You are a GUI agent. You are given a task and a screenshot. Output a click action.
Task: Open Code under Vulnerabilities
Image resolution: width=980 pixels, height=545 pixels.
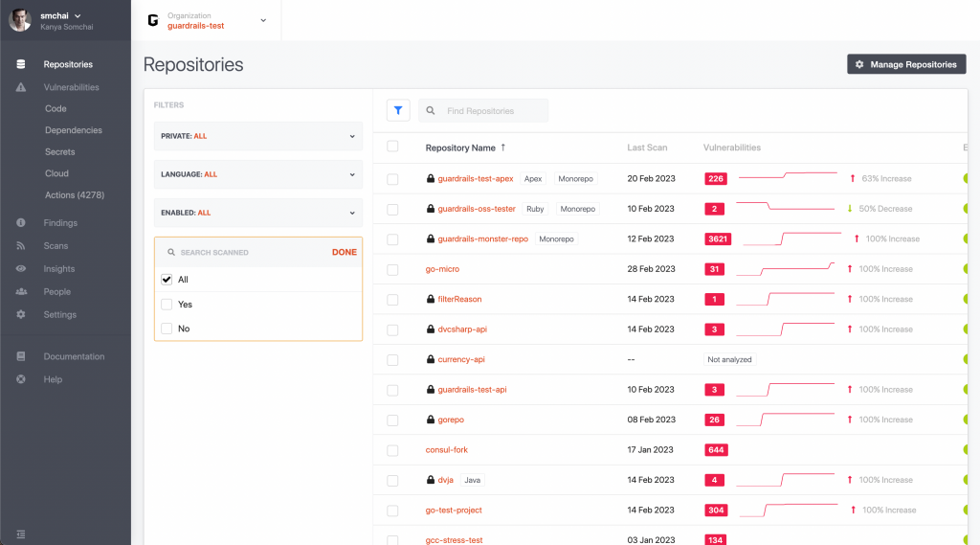(56, 108)
